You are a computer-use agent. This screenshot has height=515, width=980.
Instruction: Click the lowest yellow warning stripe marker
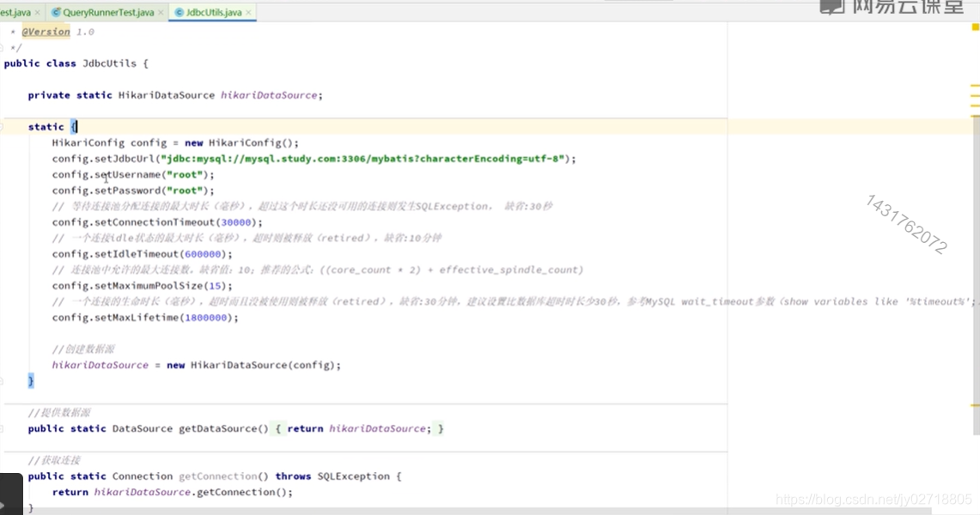click(x=975, y=406)
